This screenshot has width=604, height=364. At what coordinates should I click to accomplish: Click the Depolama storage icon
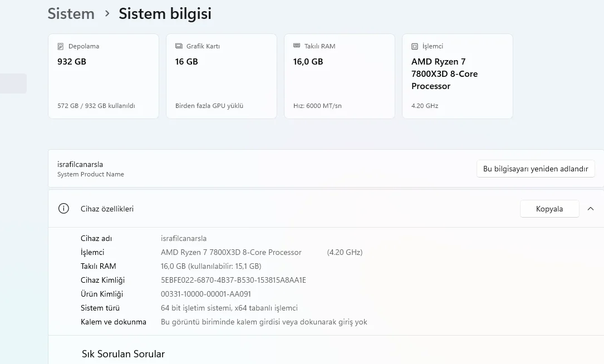click(x=61, y=46)
